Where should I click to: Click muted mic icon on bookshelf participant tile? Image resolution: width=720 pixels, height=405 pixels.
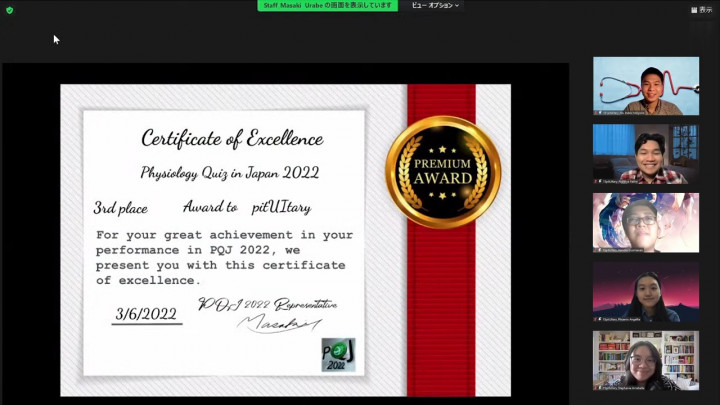pos(598,387)
